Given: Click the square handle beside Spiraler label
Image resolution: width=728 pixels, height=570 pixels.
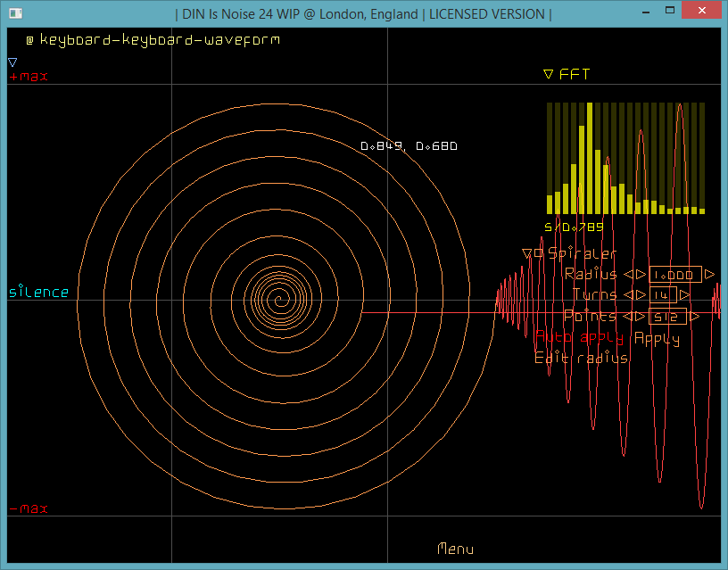Looking at the screenshot, I should click(538, 253).
